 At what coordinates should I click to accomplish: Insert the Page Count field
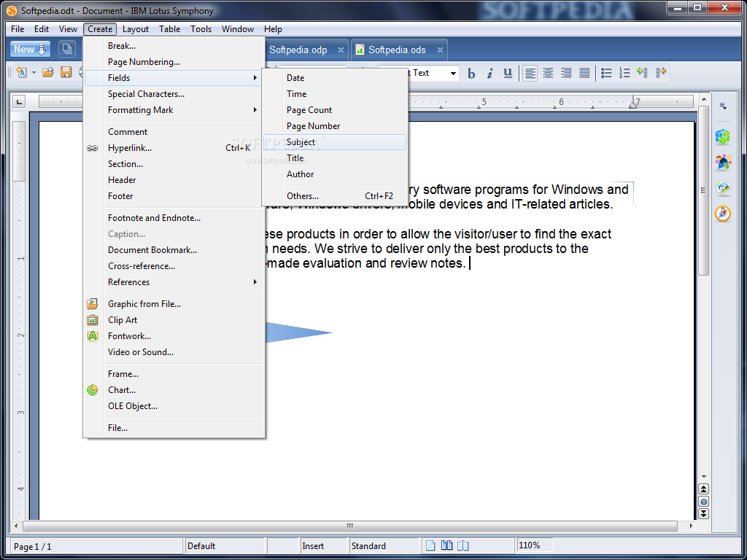click(x=335, y=110)
